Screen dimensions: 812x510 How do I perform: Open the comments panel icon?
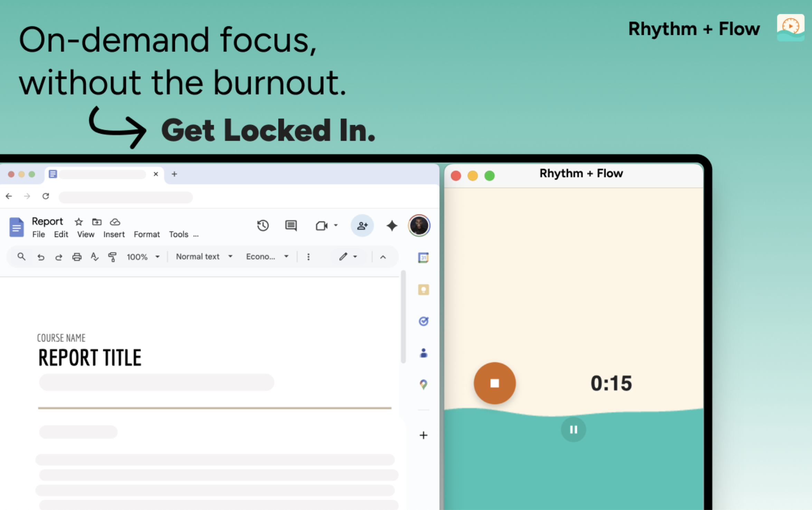pyautogui.click(x=291, y=226)
